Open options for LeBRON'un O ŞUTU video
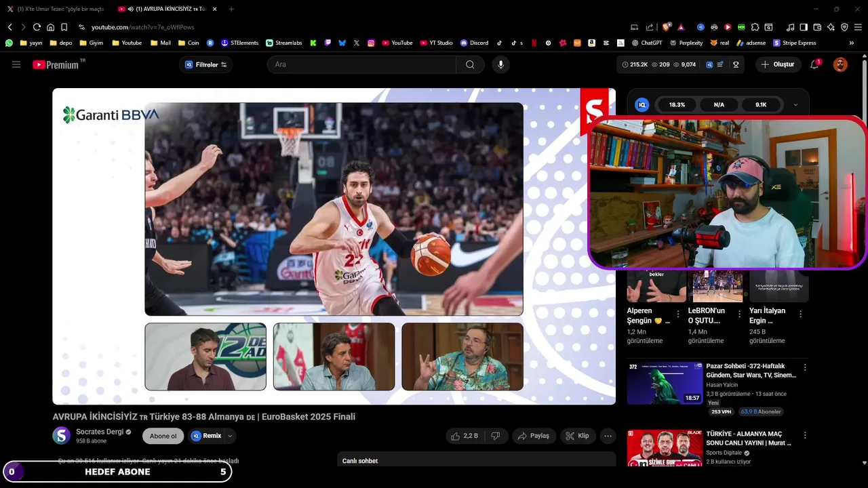The image size is (868, 488). point(739,314)
